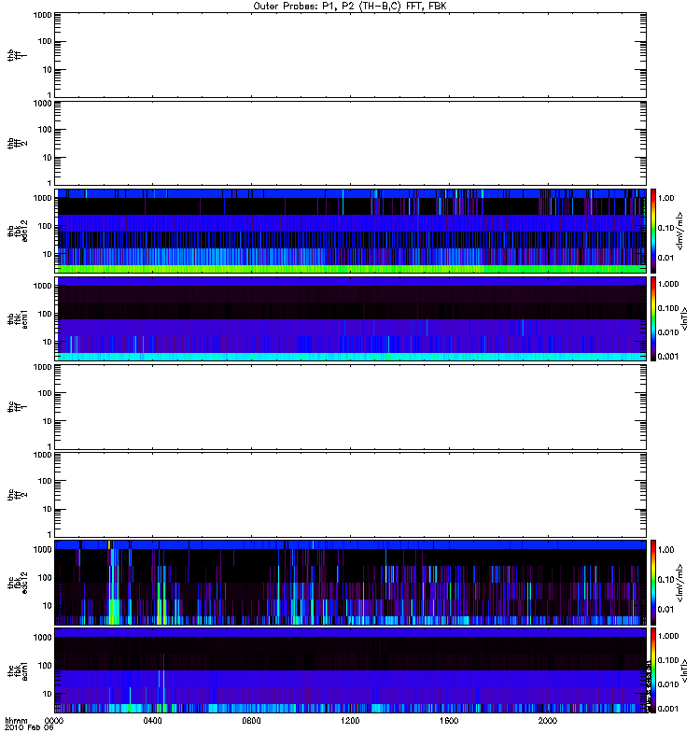The image size is (700, 747).
Task: Select the empty 'thc fff 1' spectrogram panel
Action: tap(351, 407)
